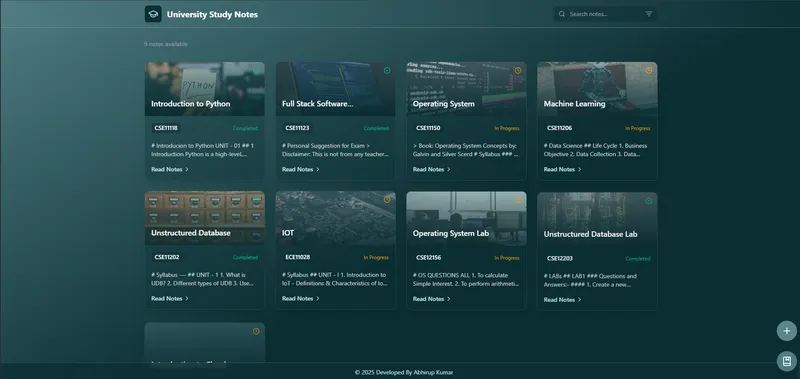Open Read Notes on the IOT card
This screenshot has height=379, width=800.
[301, 298]
